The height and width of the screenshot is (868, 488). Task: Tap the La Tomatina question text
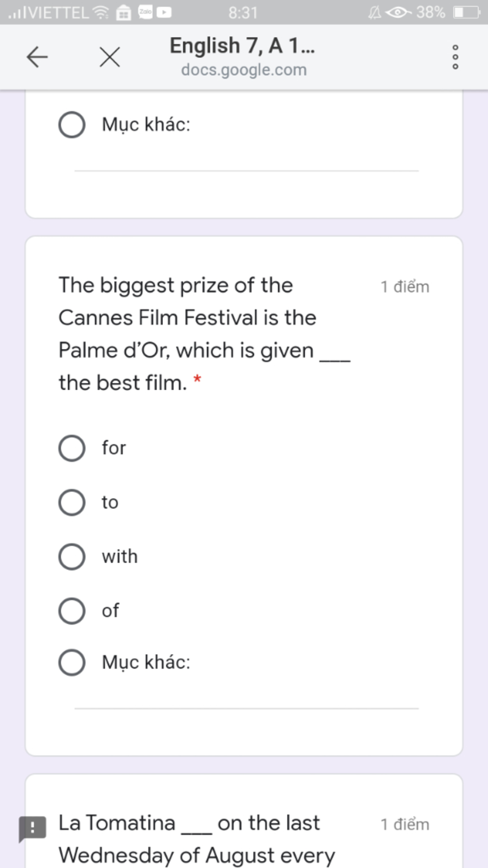point(196,839)
